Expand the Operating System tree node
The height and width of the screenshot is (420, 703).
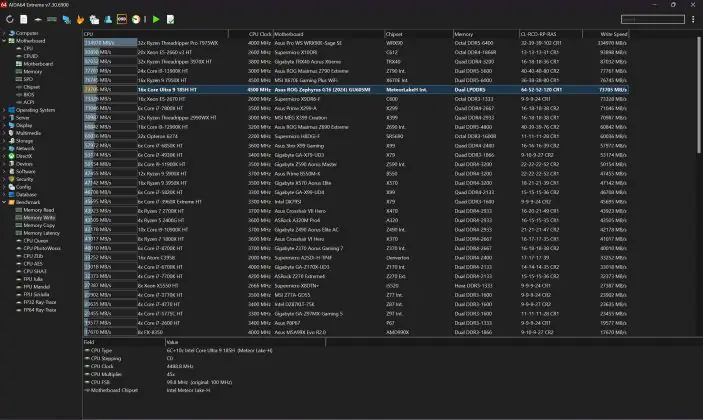point(4,110)
